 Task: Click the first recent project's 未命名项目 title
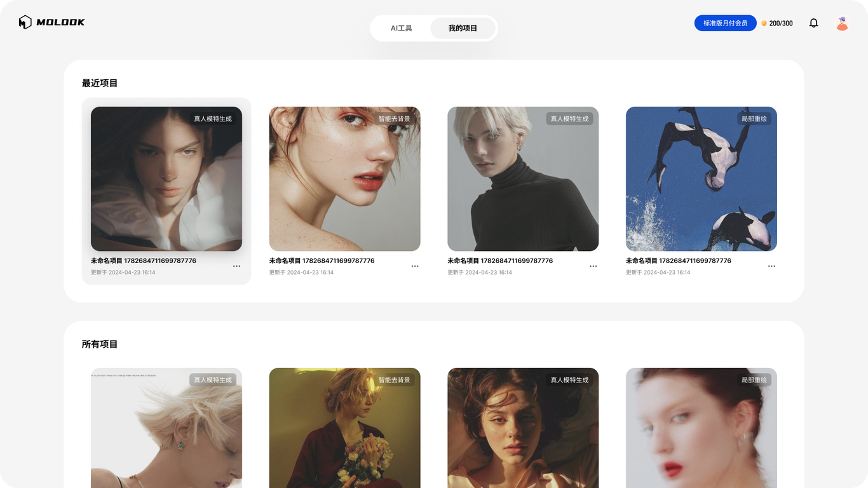click(144, 261)
